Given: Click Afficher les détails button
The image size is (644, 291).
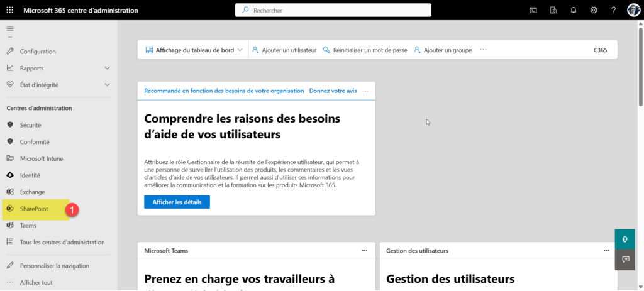Looking at the screenshot, I should (177, 202).
